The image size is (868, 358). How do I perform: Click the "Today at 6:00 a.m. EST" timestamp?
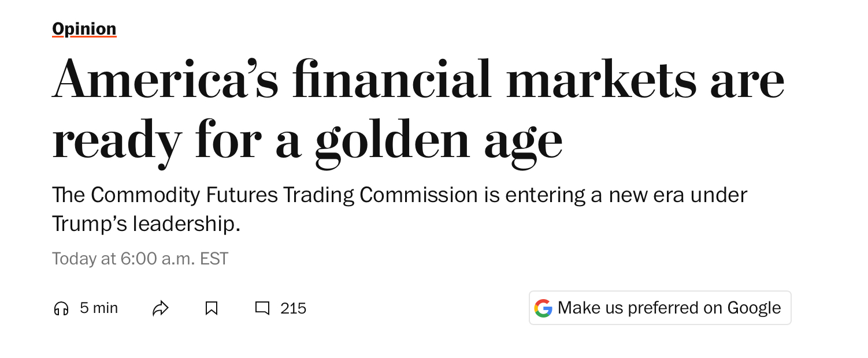click(x=140, y=258)
